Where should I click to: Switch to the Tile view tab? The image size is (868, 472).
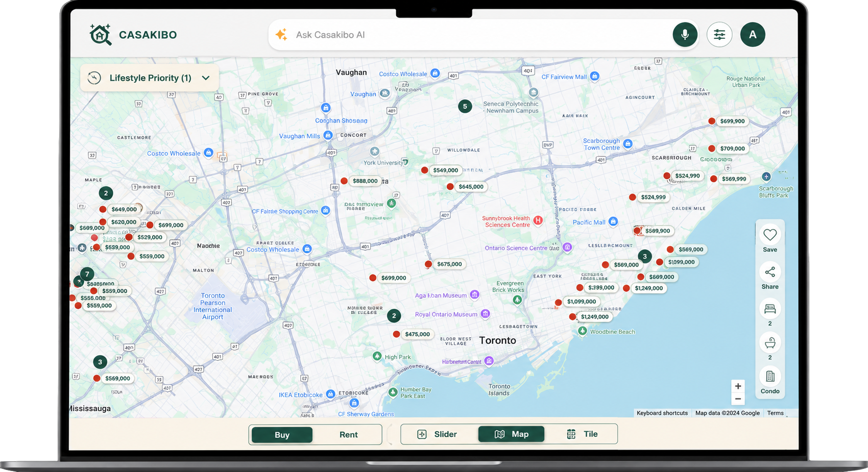coord(582,434)
